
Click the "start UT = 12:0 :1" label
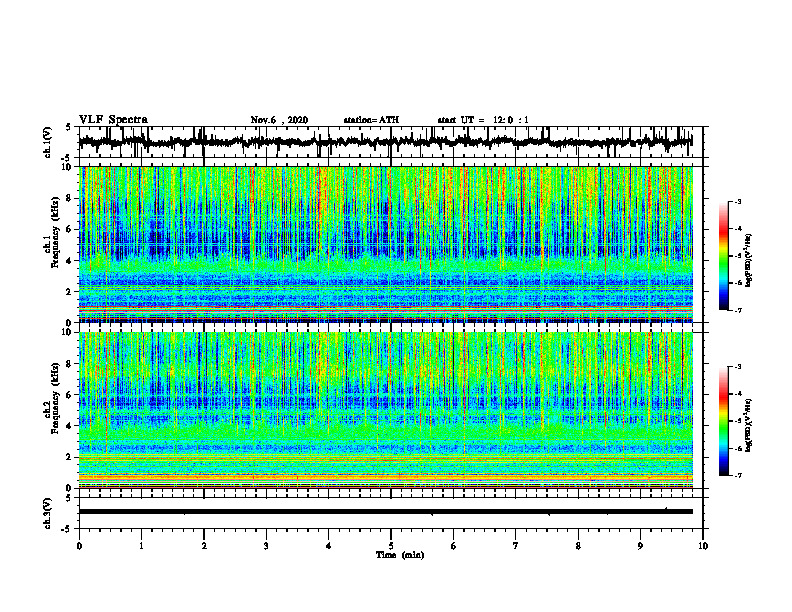click(483, 120)
